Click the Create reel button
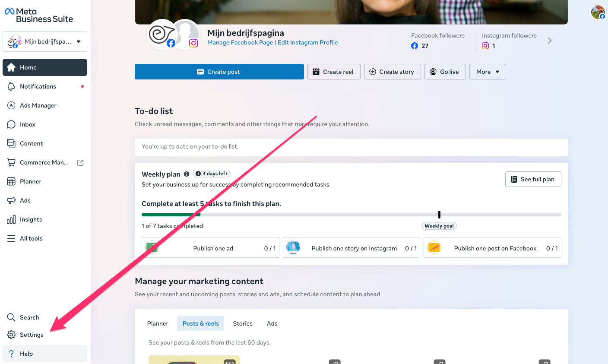 click(x=334, y=72)
